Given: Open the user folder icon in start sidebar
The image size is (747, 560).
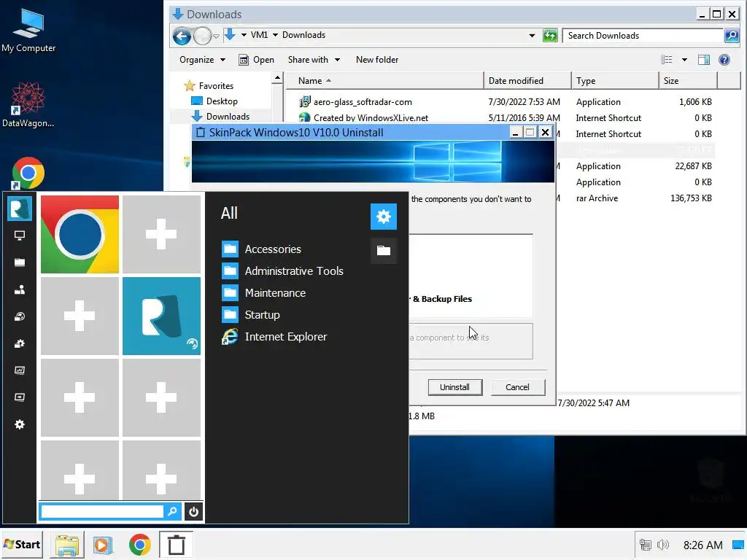Looking at the screenshot, I should pos(20,289).
